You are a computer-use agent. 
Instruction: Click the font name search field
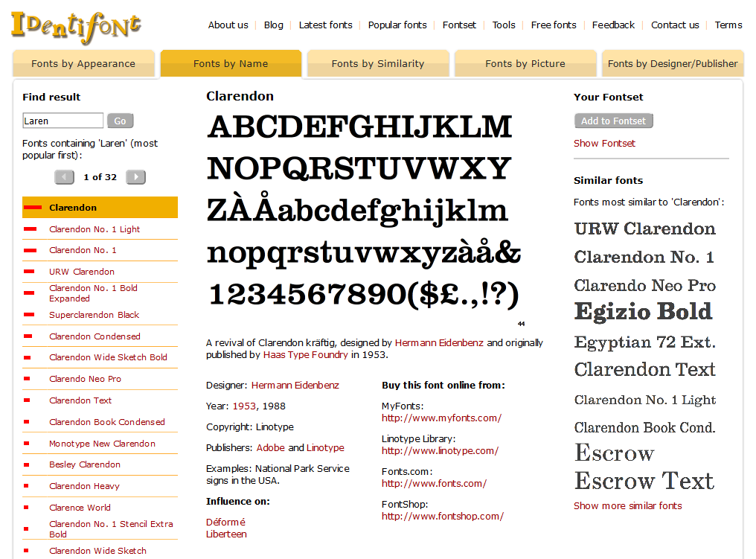pos(63,121)
